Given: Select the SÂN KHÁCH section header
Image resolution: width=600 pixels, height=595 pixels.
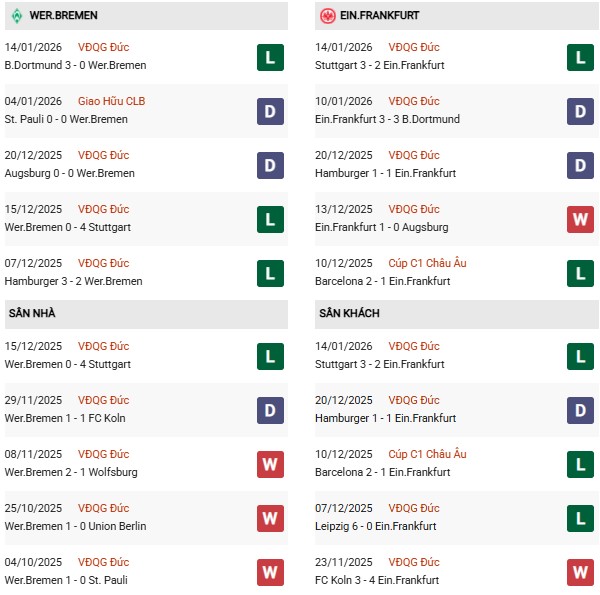Looking at the screenshot, I should tap(349, 313).
